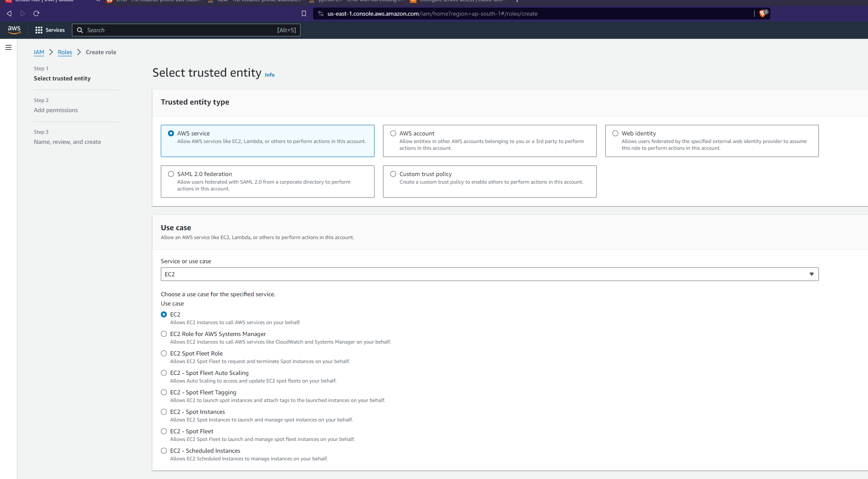
Task: Choose Custom trust policy radio button
Action: coord(393,174)
